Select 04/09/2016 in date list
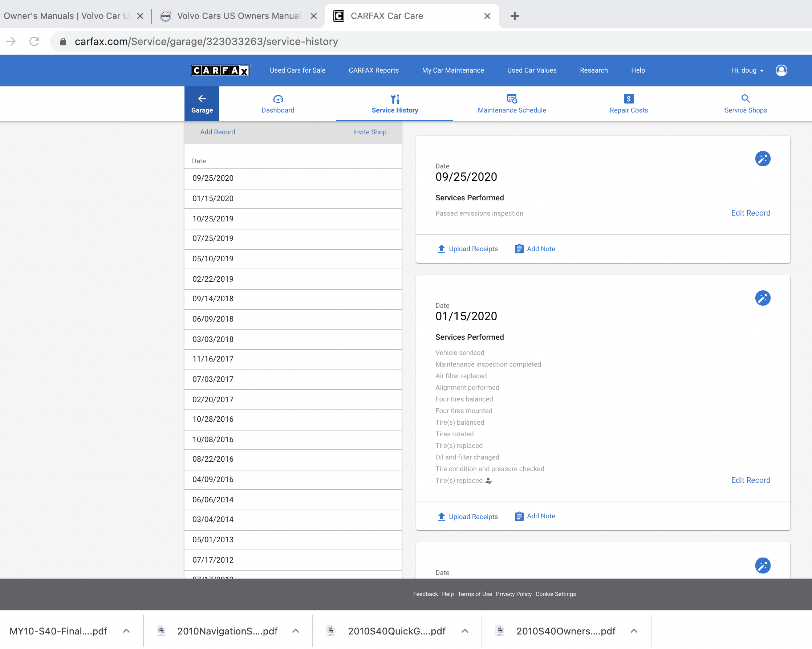This screenshot has height=649, width=812. [293, 479]
